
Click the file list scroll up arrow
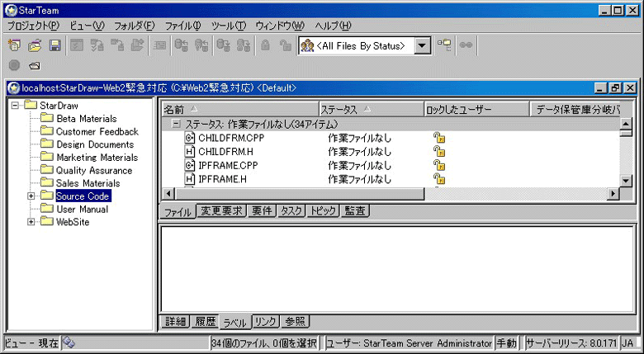[626, 123]
